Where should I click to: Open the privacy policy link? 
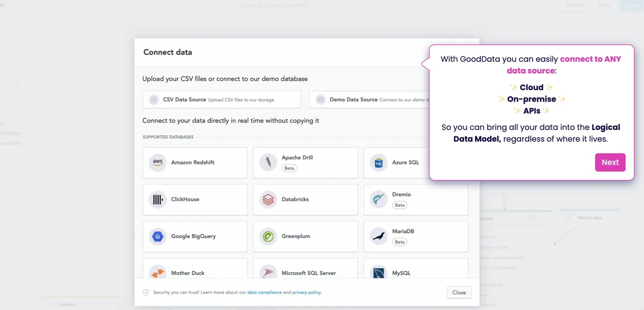click(x=306, y=292)
